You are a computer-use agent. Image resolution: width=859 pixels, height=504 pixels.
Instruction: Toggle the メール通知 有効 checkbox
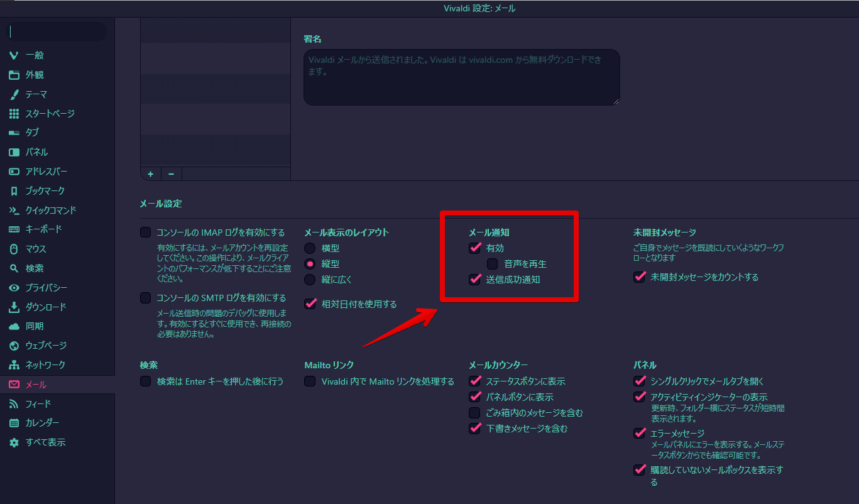pyautogui.click(x=475, y=248)
